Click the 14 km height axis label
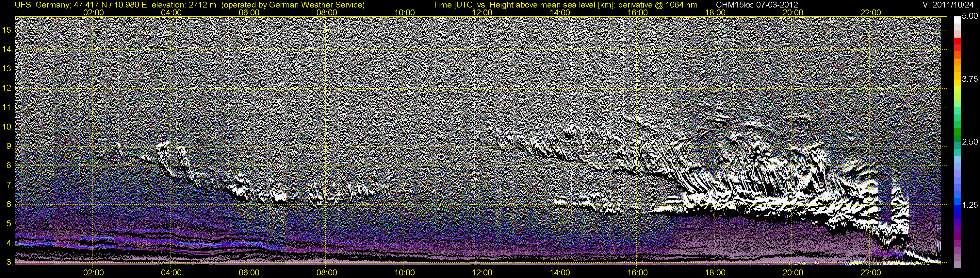The width and height of the screenshot is (980, 278). click(8, 49)
